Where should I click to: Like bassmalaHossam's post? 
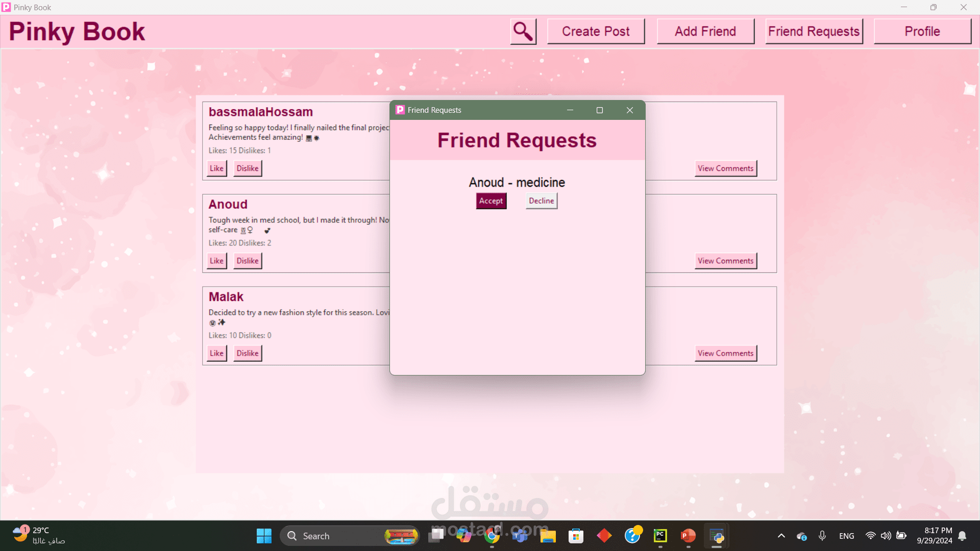click(x=216, y=168)
